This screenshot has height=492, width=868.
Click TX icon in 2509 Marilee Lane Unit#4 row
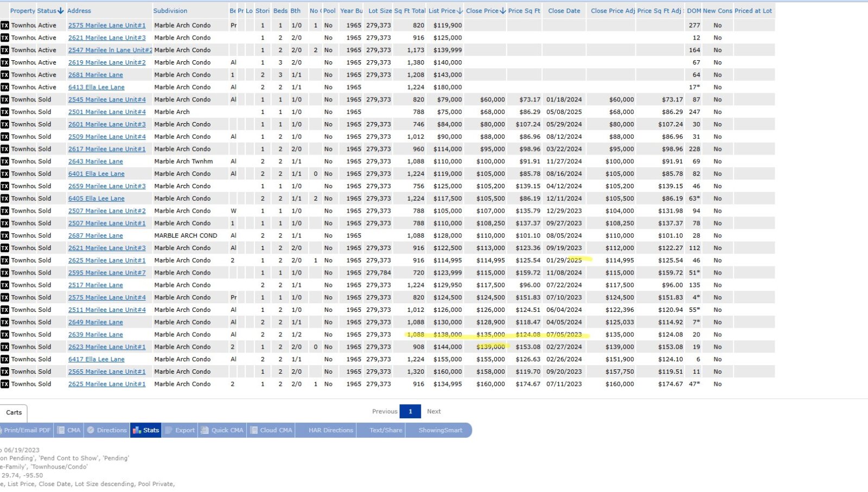coord(5,137)
